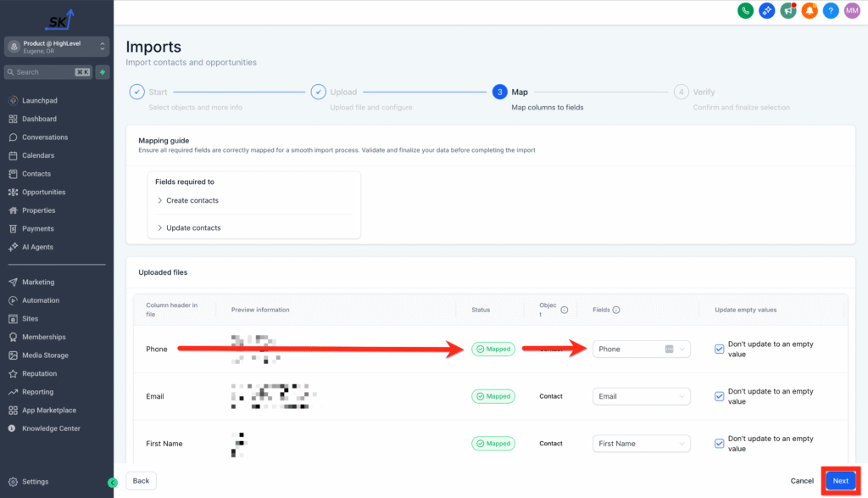Toggle Phone row empty value checkbox
This screenshot has width=868, height=498.
(720, 349)
